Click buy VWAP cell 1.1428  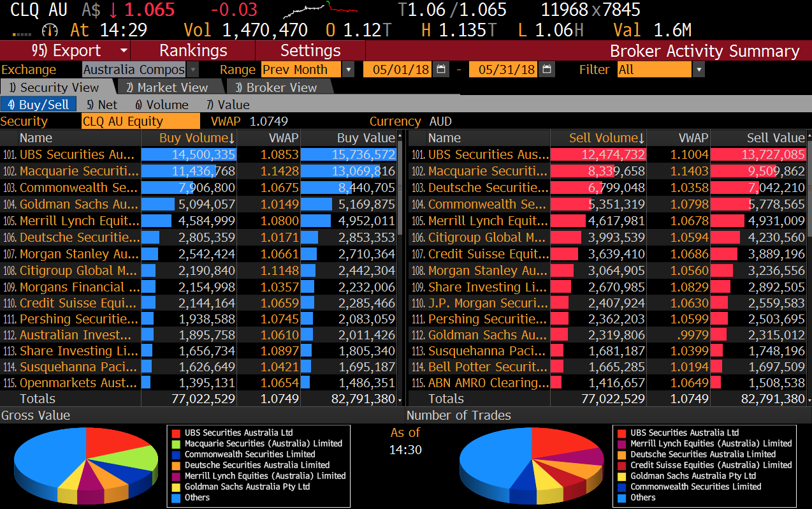click(x=268, y=171)
